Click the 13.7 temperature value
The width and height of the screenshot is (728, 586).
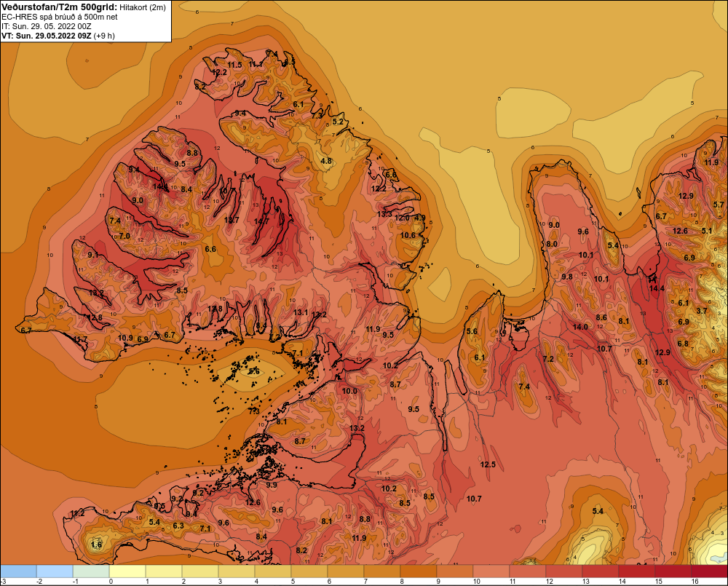click(x=232, y=220)
